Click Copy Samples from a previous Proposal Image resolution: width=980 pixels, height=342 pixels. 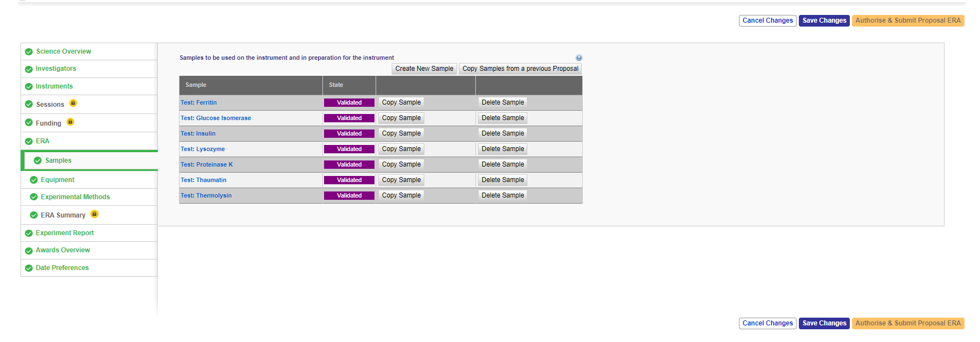pyautogui.click(x=520, y=69)
